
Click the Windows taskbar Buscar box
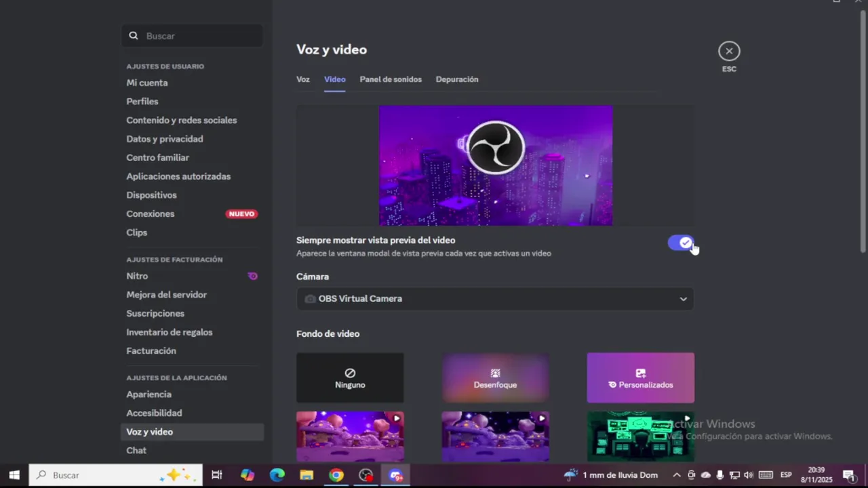[x=116, y=475]
